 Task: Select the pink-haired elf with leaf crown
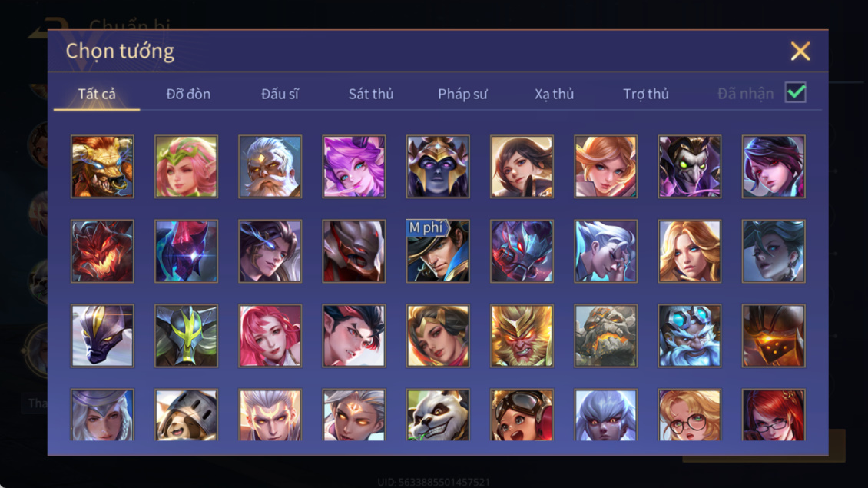(x=186, y=167)
